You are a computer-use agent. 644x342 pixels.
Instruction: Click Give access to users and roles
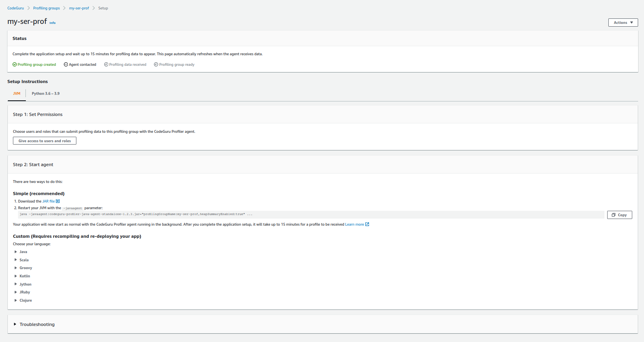pyautogui.click(x=45, y=141)
